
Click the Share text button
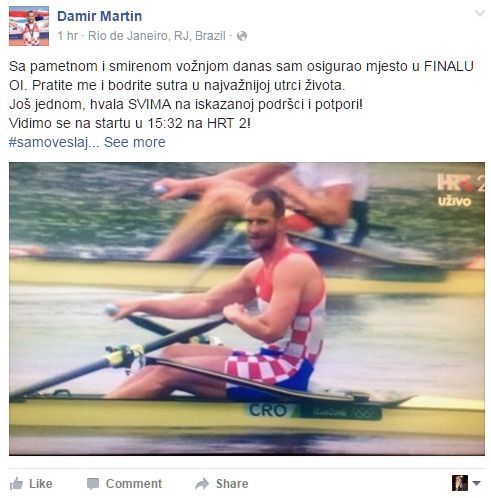232,484
